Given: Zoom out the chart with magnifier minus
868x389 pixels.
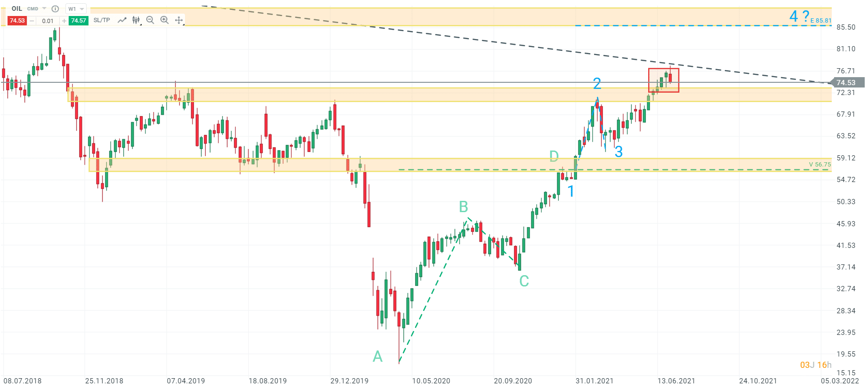Looking at the screenshot, I should [150, 20].
